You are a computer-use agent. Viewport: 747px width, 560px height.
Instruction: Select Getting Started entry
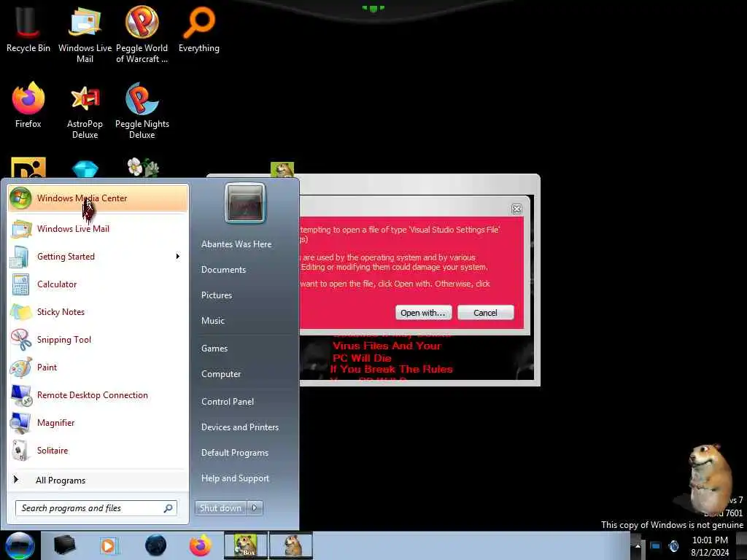coord(98,257)
